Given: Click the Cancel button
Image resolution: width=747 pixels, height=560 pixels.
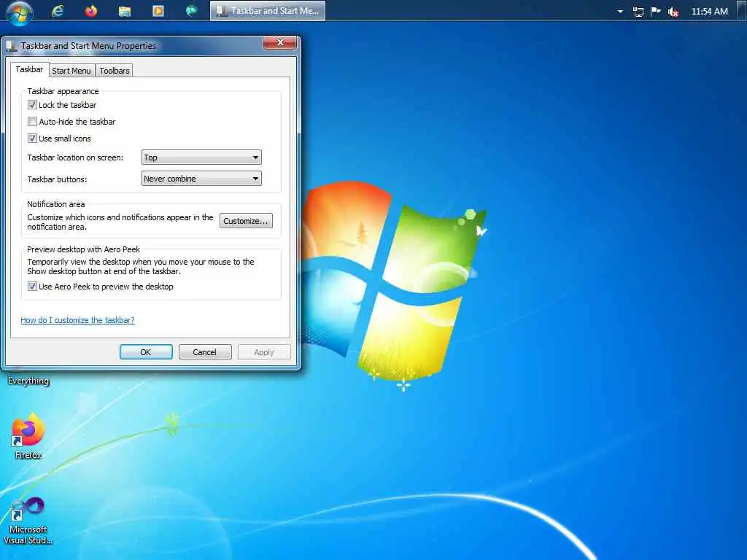Looking at the screenshot, I should [x=205, y=352].
